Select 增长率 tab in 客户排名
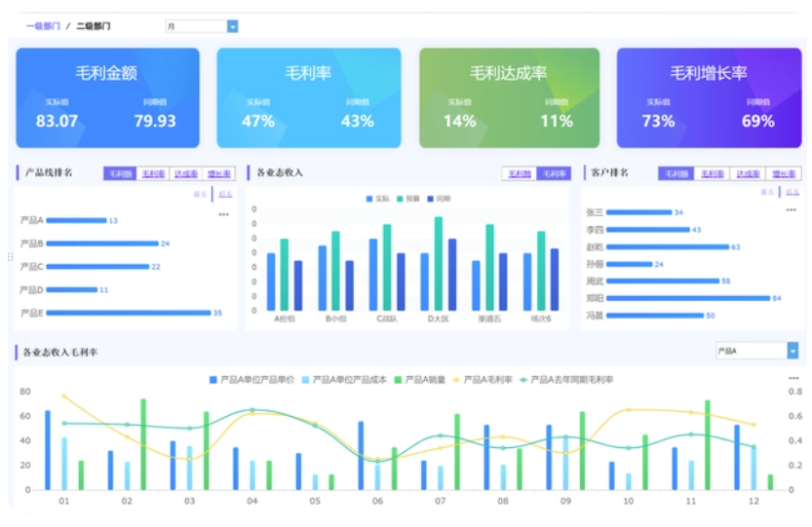812x527 pixels. [784, 173]
